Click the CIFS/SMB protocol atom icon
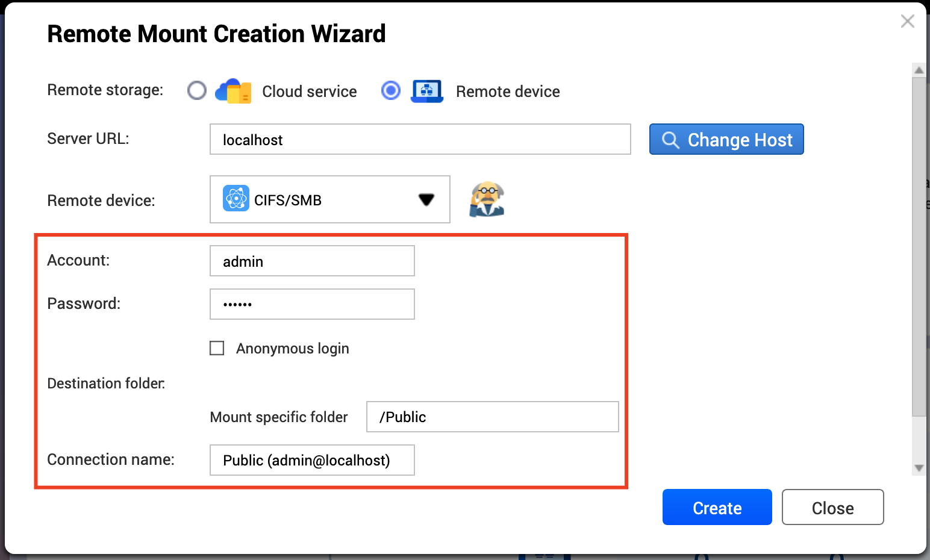The width and height of the screenshot is (930, 560). (236, 199)
